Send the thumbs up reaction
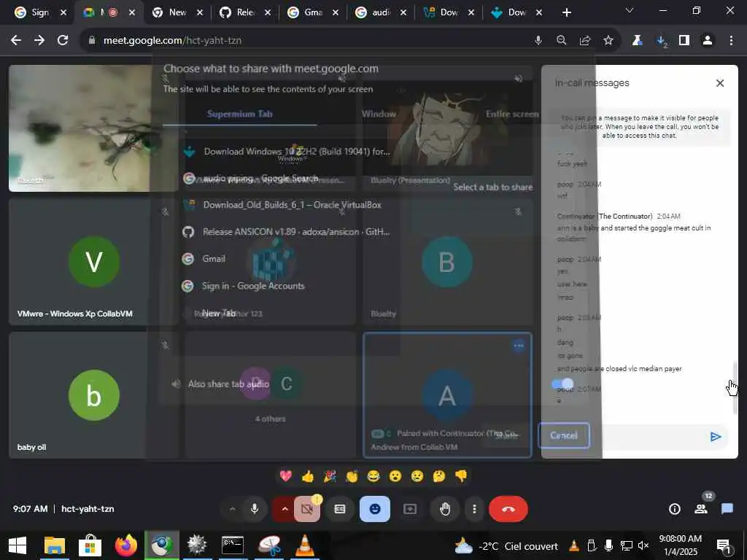747x560 pixels. (x=308, y=475)
